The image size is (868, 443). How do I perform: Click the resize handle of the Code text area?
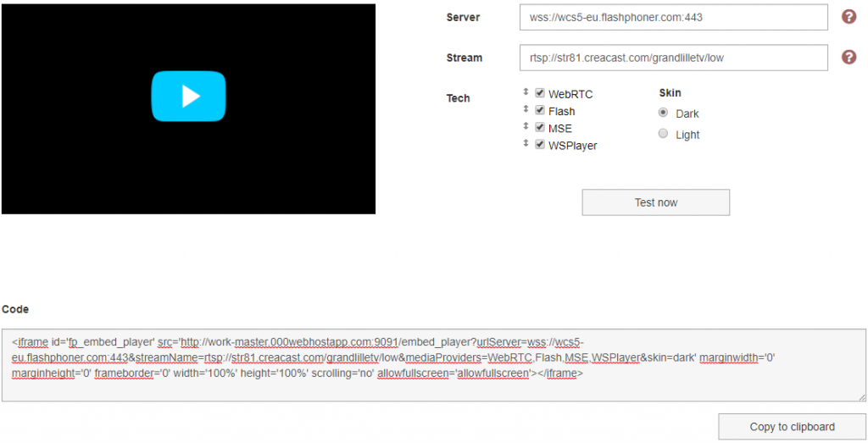click(861, 396)
